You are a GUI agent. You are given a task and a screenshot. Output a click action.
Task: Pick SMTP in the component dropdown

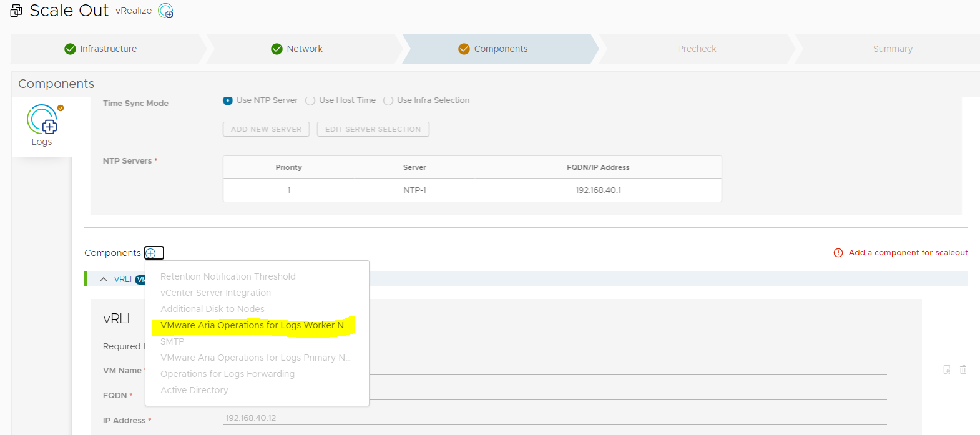[x=172, y=341]
